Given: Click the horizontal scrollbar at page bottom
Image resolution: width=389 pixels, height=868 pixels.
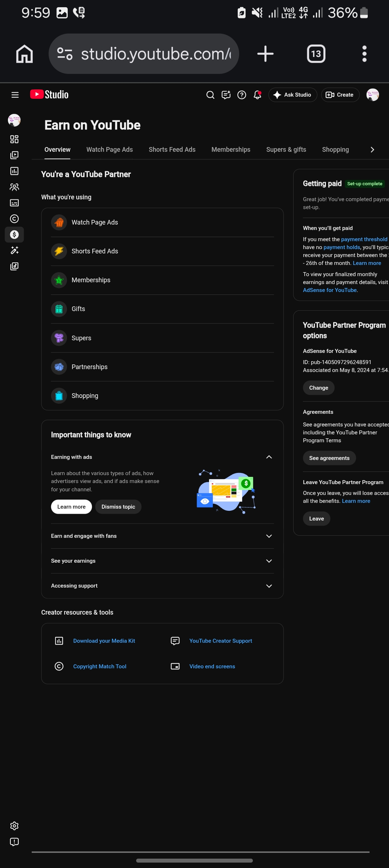Looking at the screenshot, I should (x=201, y=852).
